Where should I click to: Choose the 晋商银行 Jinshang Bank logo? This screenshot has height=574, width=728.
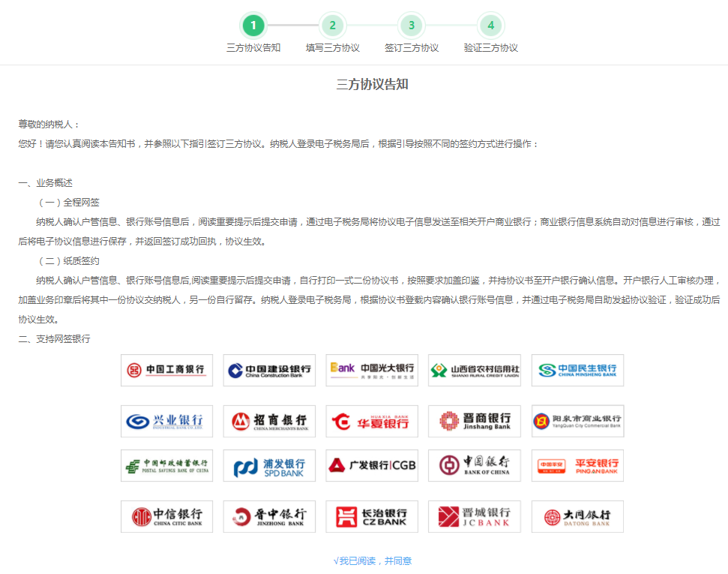475,421
